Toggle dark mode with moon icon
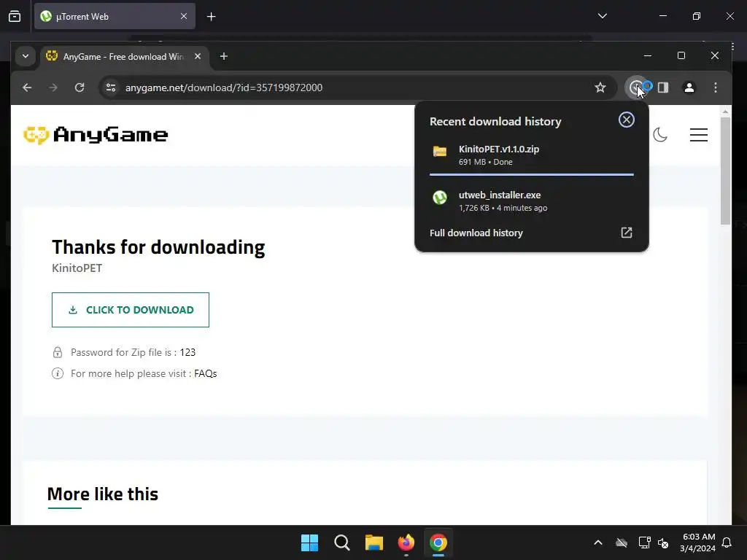The width and height of the screenshot is (747, 560). click(x=660, y=135)
